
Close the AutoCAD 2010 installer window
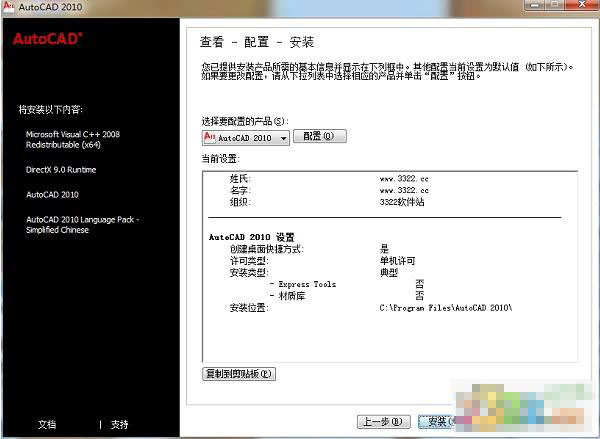click(581, 5)
